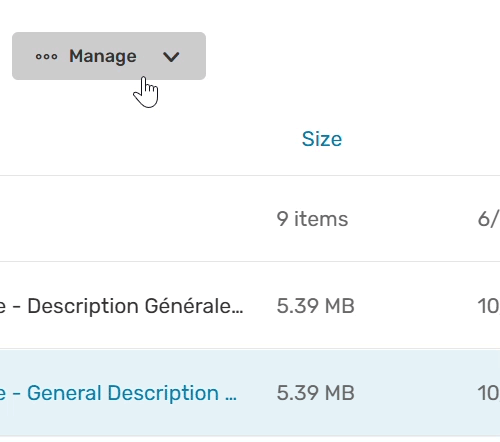
Task: Open the General Description file link
Action: [x=118, y=393]
